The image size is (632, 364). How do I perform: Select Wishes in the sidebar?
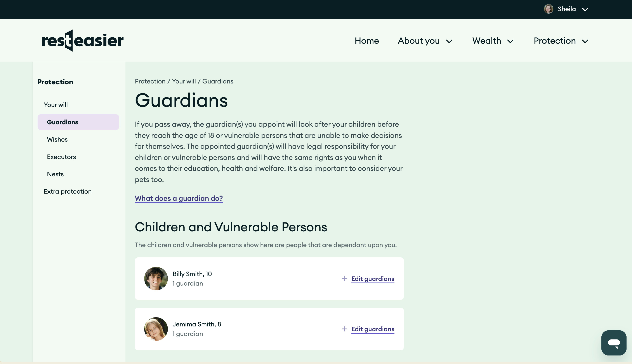click(x=57, y=139)
